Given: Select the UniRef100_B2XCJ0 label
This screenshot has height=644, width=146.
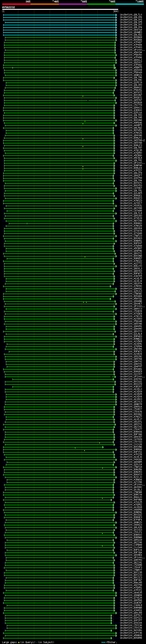Looking at the screenshot, I should tap(131, 477).
